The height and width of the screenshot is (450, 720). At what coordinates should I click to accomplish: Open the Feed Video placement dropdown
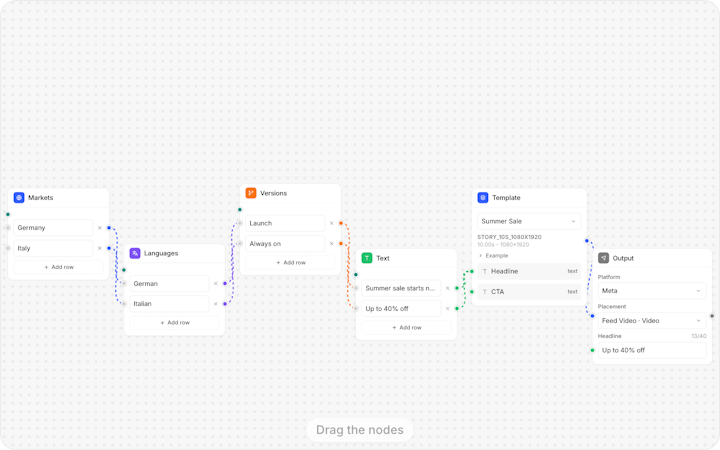652,321
